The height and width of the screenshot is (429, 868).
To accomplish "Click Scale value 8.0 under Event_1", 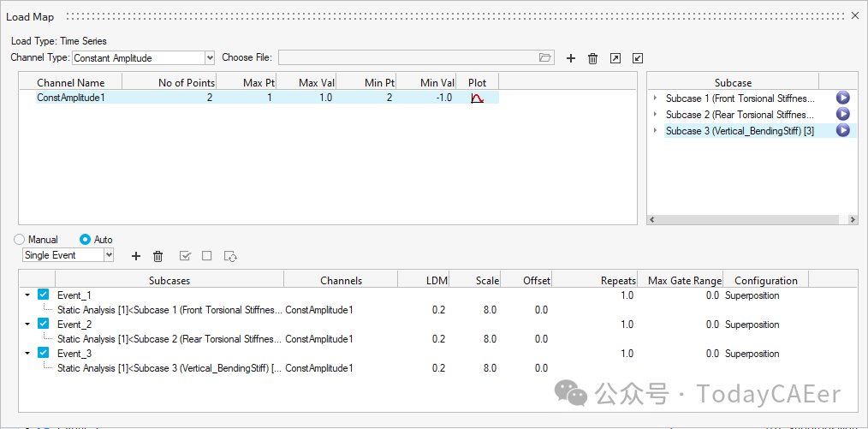I will click(x=490, y=310).
